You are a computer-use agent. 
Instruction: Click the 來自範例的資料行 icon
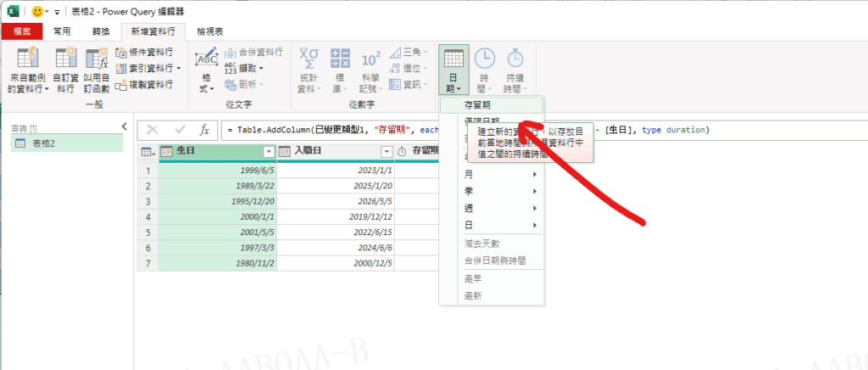pyautogui.click(x=29, y=59)
